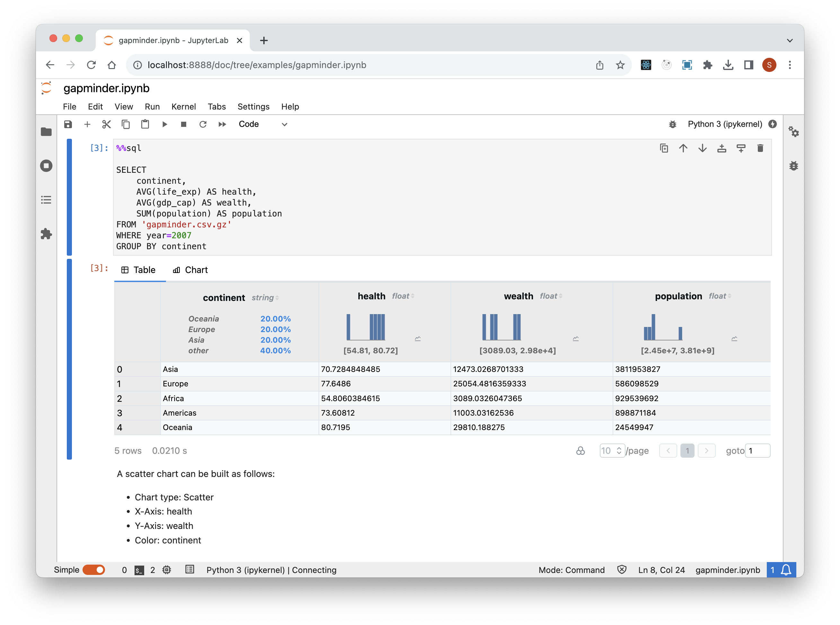
Task: Switch to the Chart output tab
Action: click(x=190, y=270)
